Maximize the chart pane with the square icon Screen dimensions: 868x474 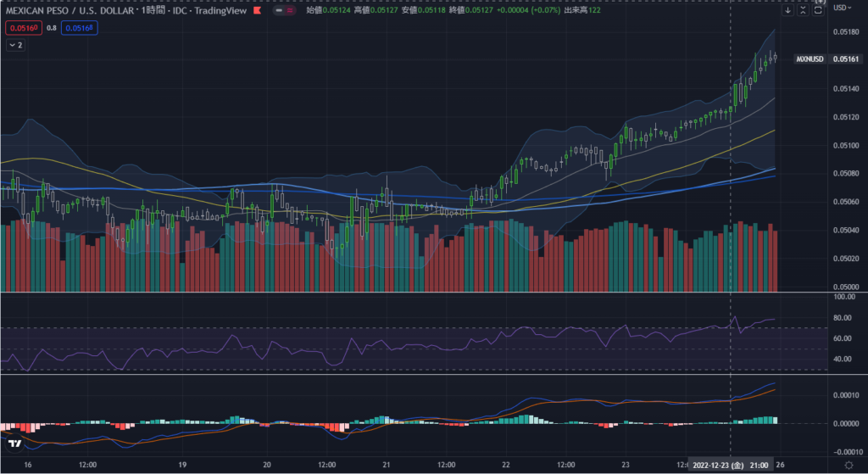[818, 11]
